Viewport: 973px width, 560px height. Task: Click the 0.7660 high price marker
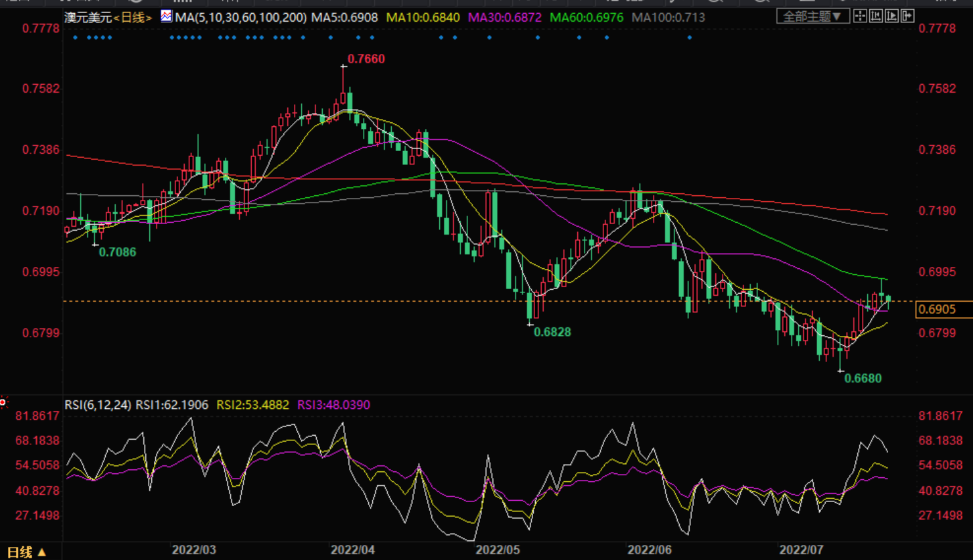[366, 59]
